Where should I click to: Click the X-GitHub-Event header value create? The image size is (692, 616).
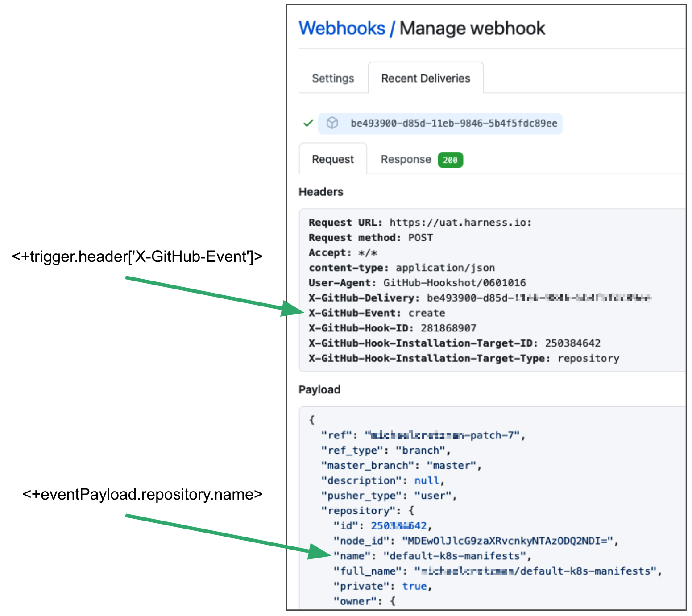tap(427, 313)
